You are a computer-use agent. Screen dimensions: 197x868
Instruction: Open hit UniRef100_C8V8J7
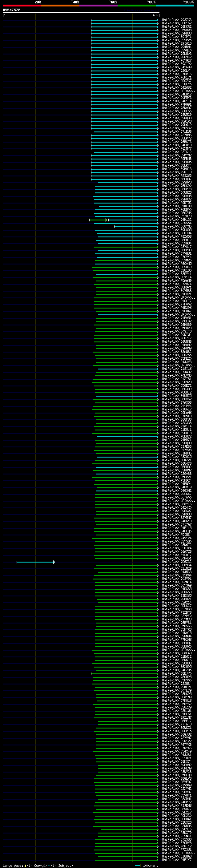click(177, 247)
